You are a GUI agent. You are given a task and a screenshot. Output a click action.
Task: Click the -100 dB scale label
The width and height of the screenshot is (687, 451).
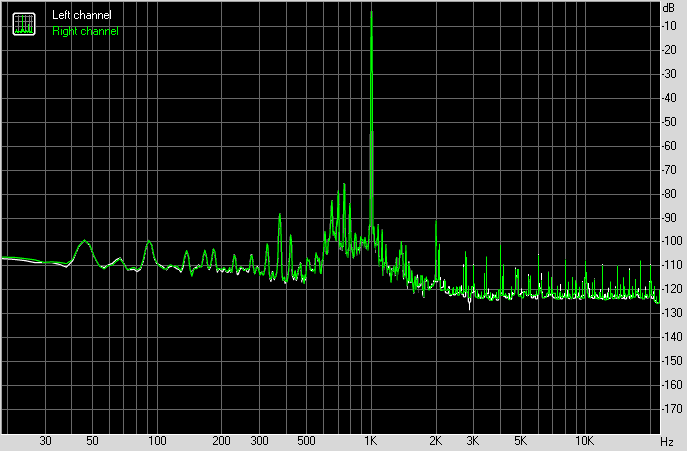(673, 241)
